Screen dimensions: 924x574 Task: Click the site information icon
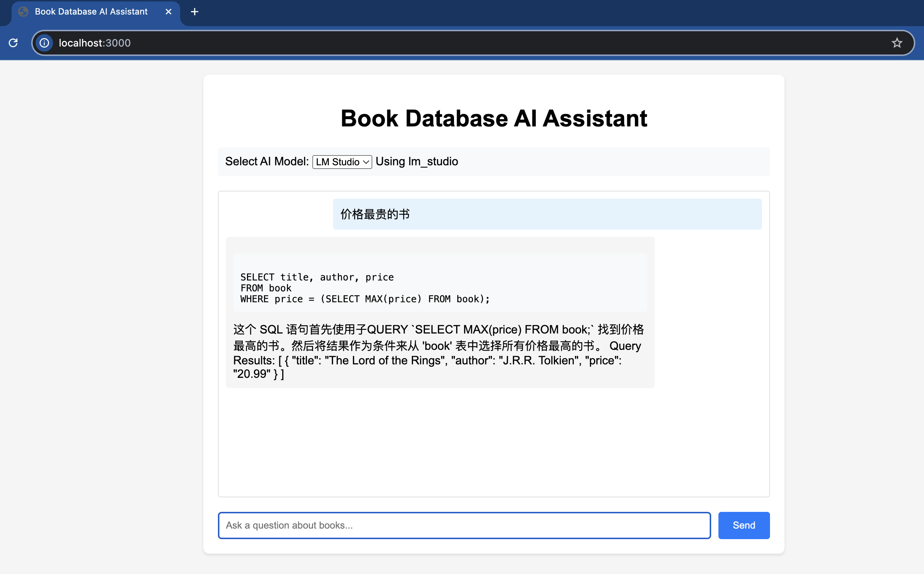click(x=44, y=43)
